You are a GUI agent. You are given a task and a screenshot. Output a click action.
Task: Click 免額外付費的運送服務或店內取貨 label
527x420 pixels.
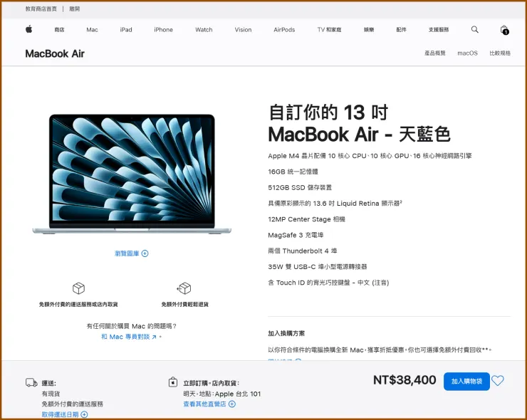pos(78,304)
